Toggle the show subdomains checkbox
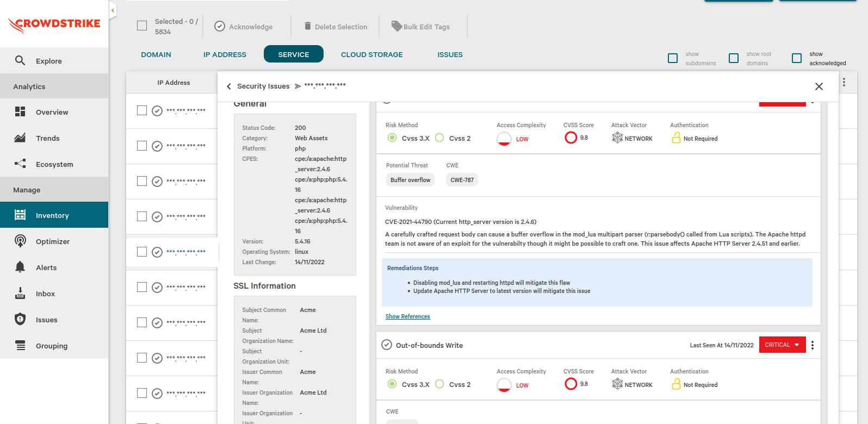The image size is (868, 424). 673,58
